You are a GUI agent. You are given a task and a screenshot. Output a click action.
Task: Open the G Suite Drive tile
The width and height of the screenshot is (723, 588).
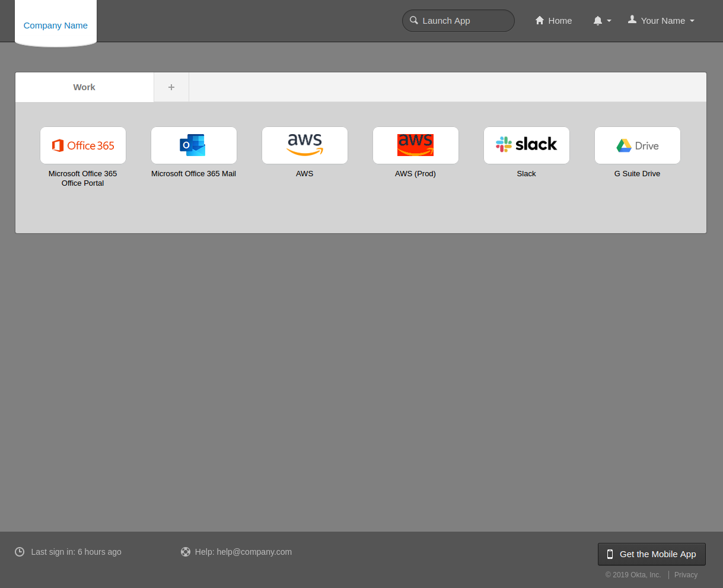point(638,145)
